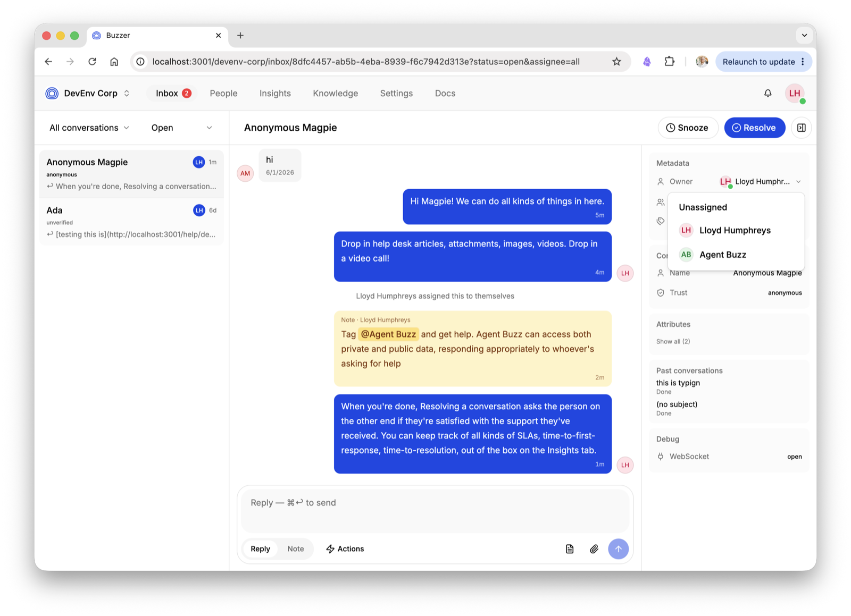Image resolution: width=851 pixels, height=616 pixels.
Task: Click the document article icon in reply bar
Action: click(x=570, y=549)
